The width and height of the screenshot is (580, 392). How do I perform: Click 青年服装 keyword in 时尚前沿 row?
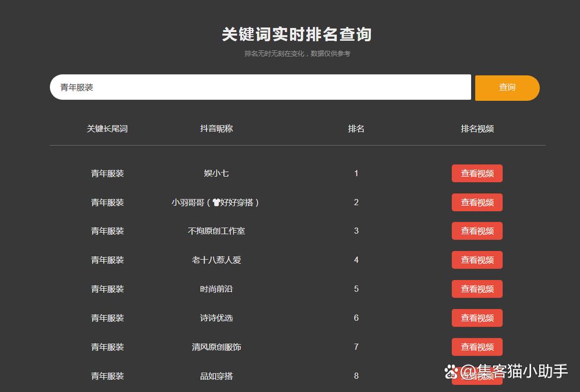point(107,289)
